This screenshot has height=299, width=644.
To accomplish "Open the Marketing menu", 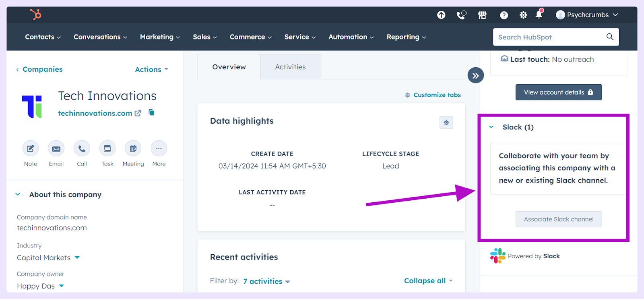I will click(160, 37).
